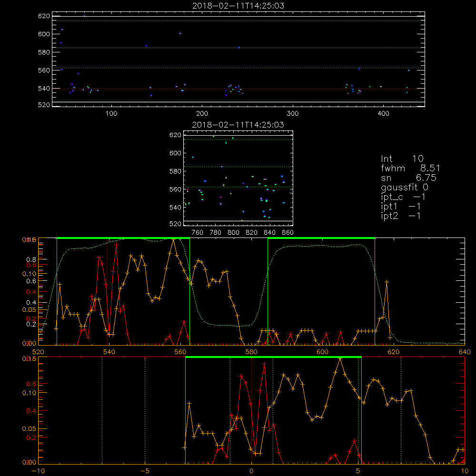
Task: Click x-axis label 800 on middle plot
Action: point(233,233)
